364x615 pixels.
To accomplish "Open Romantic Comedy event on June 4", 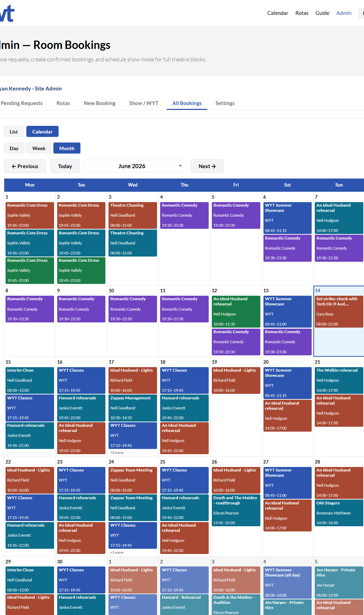I will tap(184, 215).
